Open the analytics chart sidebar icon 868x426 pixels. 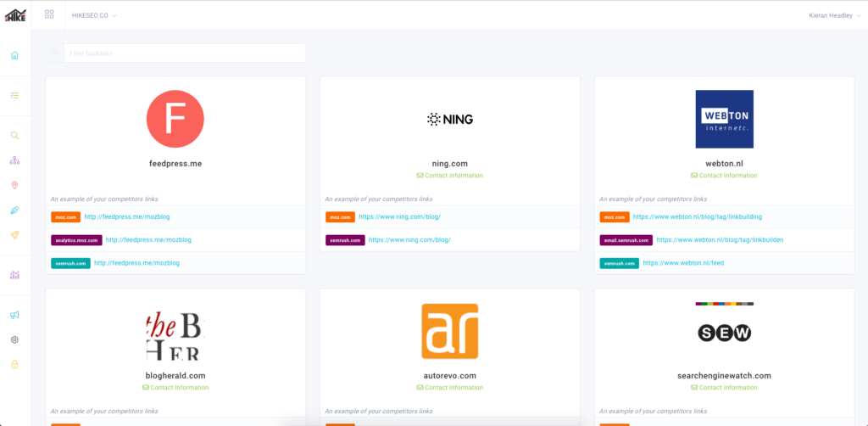pos(15,275)
